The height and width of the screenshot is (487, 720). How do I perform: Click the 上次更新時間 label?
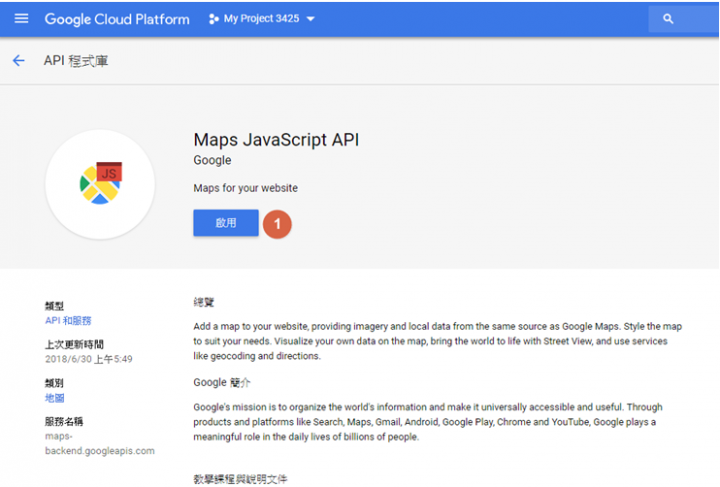click(74, 344)
